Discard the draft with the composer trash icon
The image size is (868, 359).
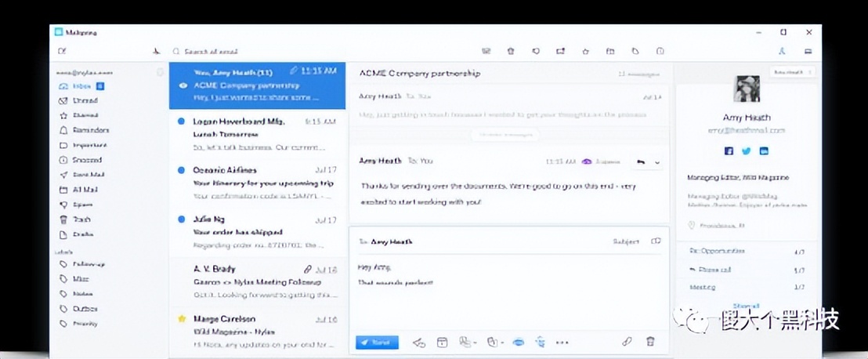651,342
